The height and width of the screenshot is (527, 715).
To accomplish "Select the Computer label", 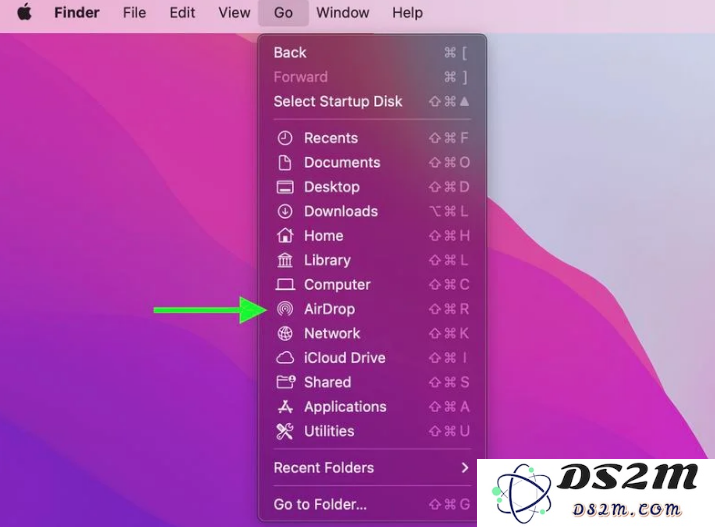I will point(337,285).
